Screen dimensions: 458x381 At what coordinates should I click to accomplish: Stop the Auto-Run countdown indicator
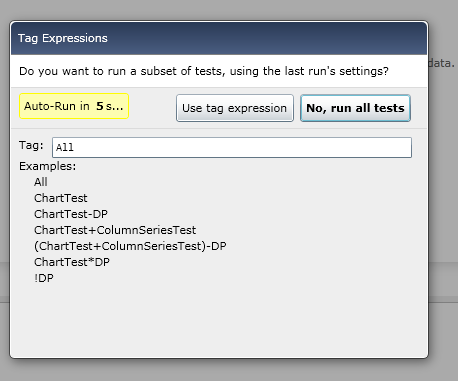pyautogui.click(x=74, y=106)
